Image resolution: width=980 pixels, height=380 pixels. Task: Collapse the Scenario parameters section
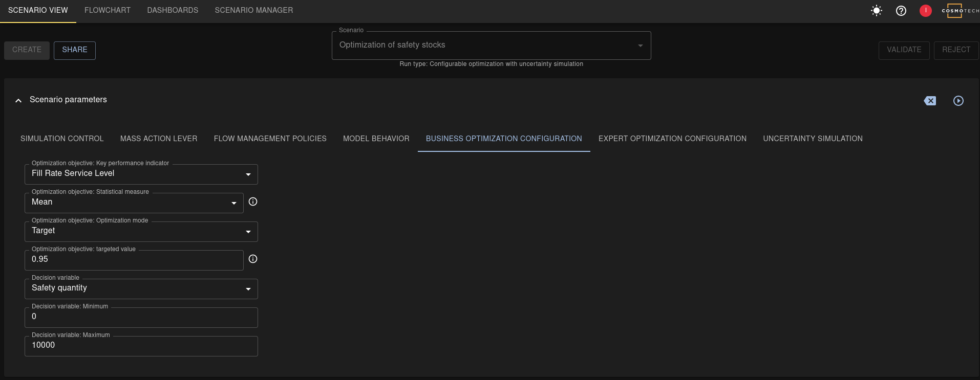pyautogui.click(x=18, y=100)
